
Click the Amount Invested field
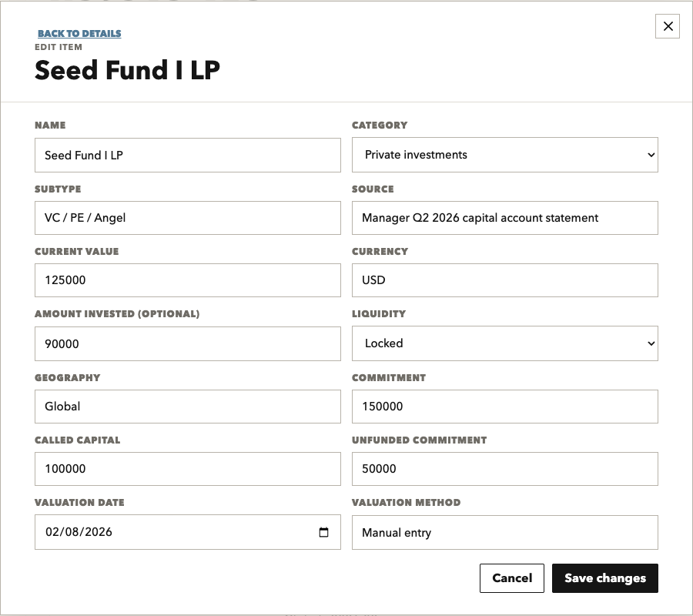[x=188, y=343]
